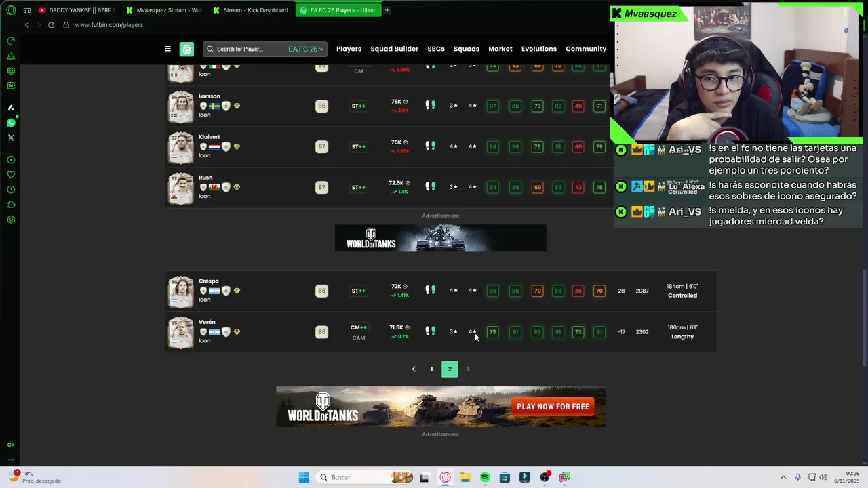Click the site padlock icon in the address bar
This screenshot has width=868, height=488.
[x=66, y=25]
